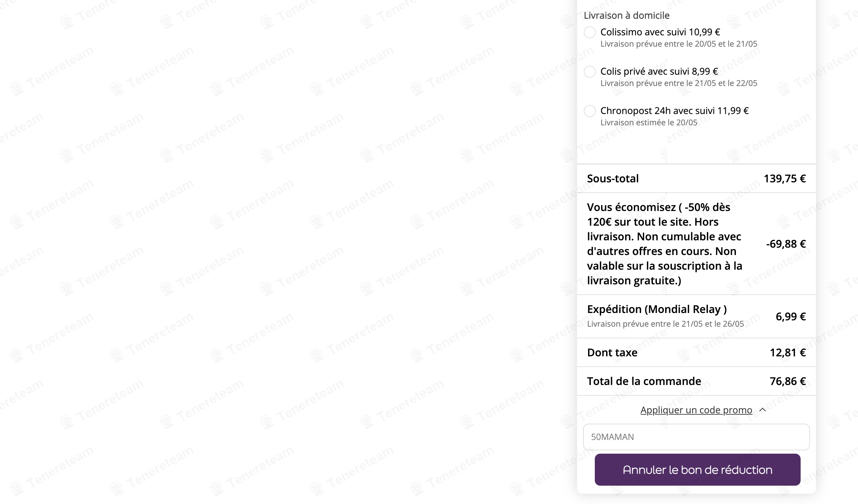The width and height of the screenshot is (858, 504).
Task: Select the Chronopost 24h radio button
Action: pos(590,111)
